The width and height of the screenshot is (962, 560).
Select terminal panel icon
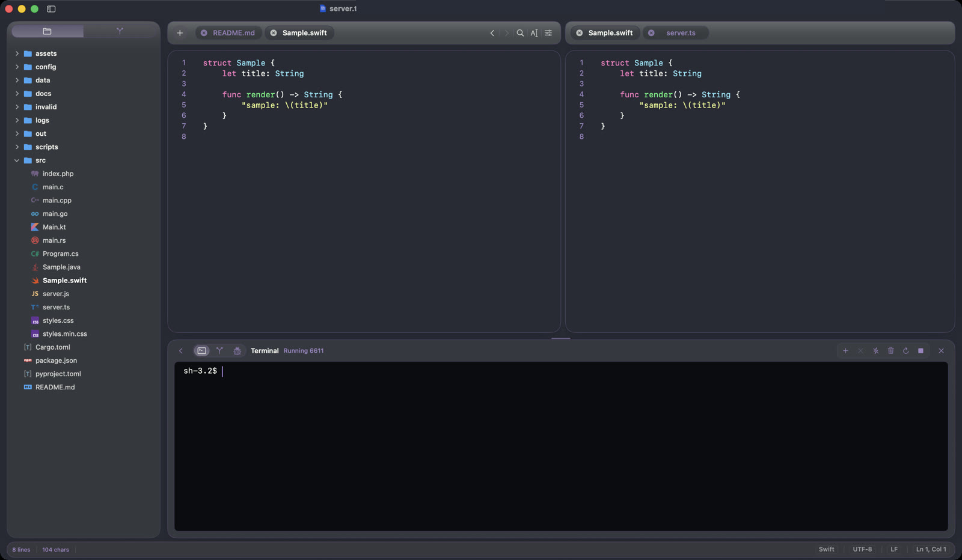click(202, 351)
